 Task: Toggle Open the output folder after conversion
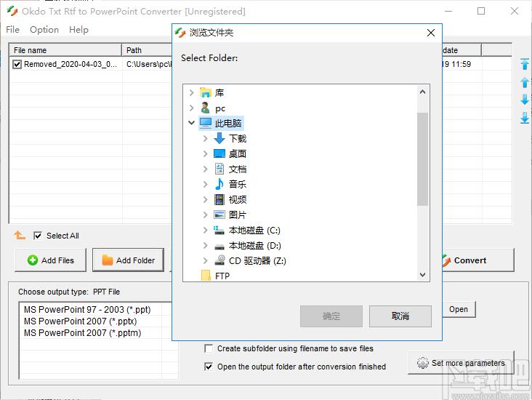(x=209, y=367)
